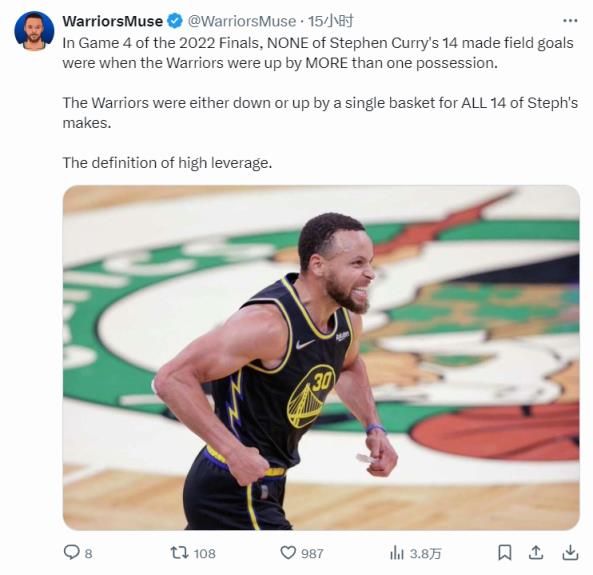Click the 108 retweet count

(205, 554)
